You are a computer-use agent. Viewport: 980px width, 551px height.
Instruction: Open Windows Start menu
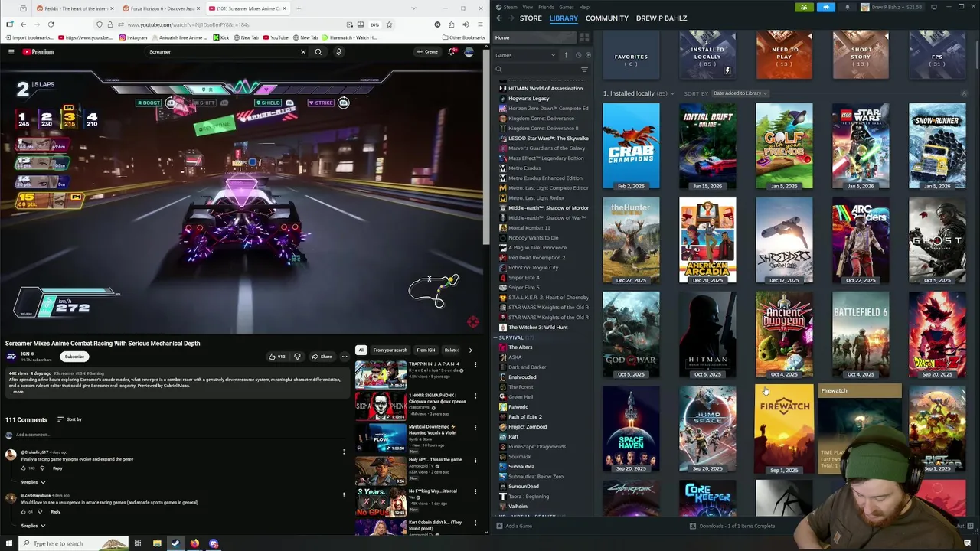click(8, 543)
